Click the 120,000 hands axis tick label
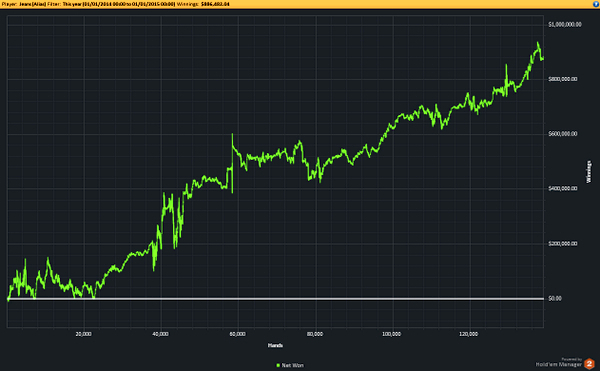 coord(468,334)
